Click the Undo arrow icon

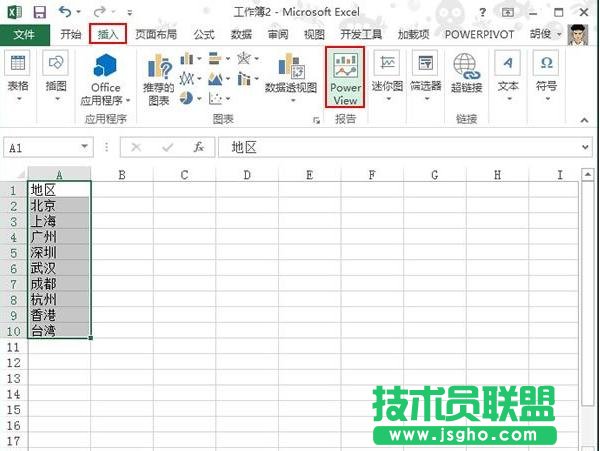[65, 12]
